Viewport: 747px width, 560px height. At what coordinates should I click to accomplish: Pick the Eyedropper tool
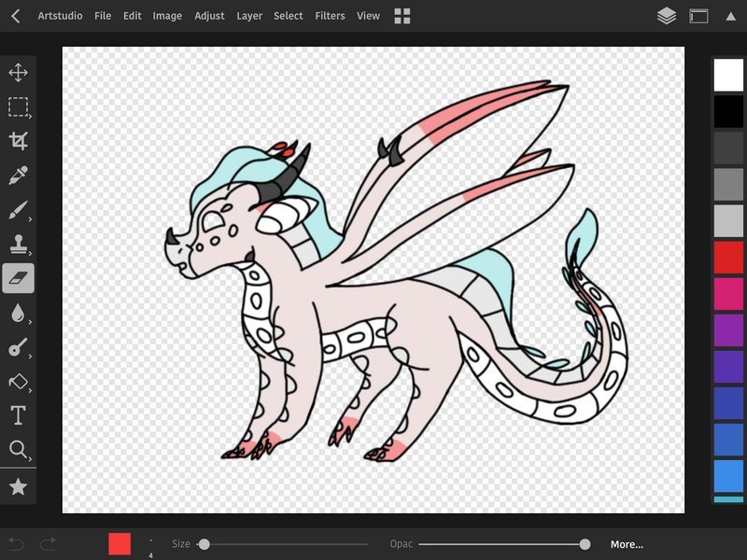point(18,175)
